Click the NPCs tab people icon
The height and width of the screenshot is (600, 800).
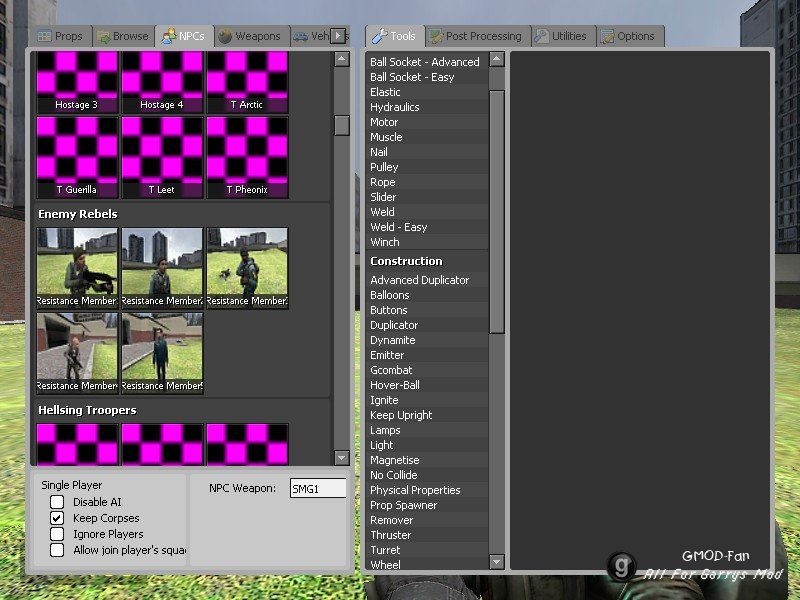[168, 36]
